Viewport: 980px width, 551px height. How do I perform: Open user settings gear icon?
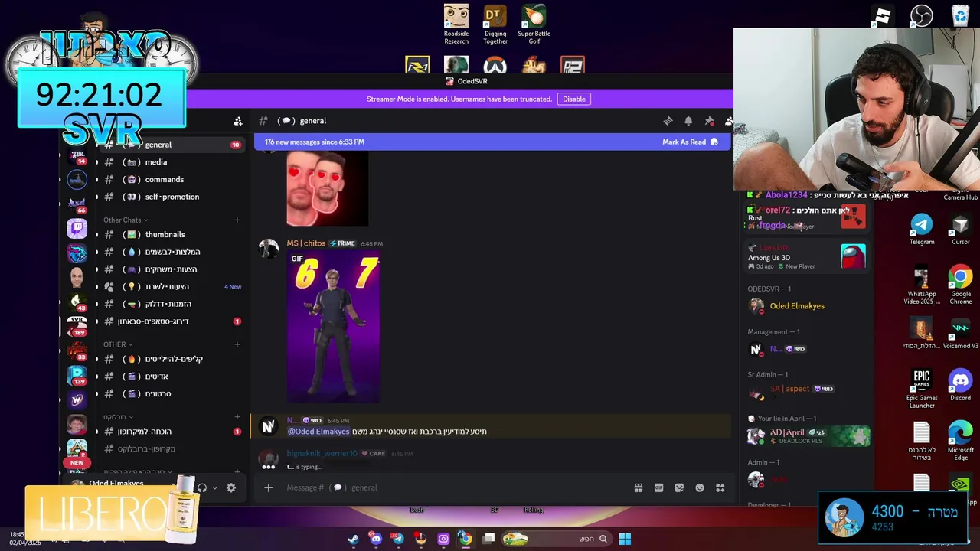[x=231, y=487]
